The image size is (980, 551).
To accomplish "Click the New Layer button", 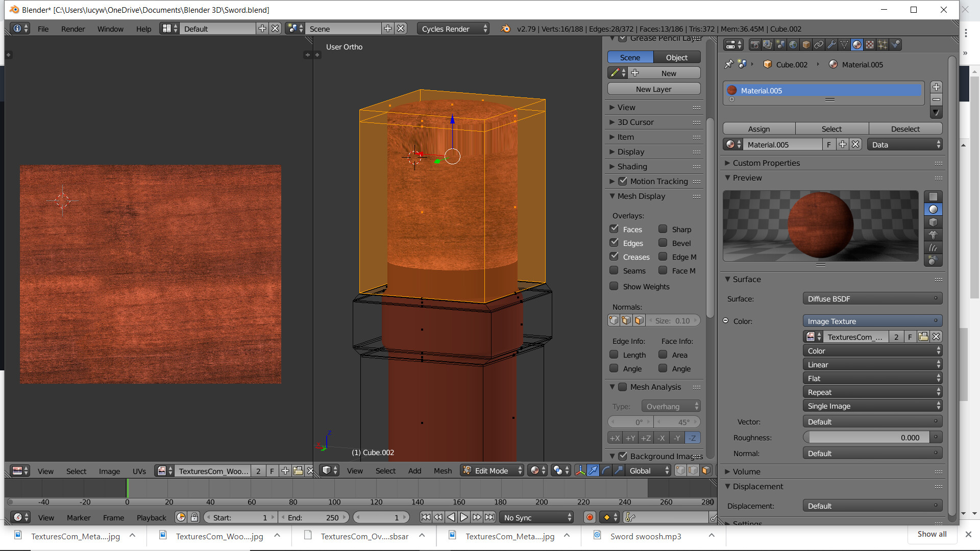I will [653, 89].
